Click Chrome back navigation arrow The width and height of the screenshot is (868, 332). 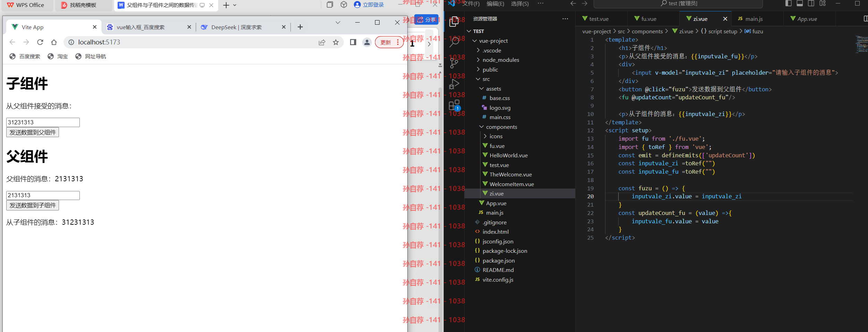(x=12, y=42)
